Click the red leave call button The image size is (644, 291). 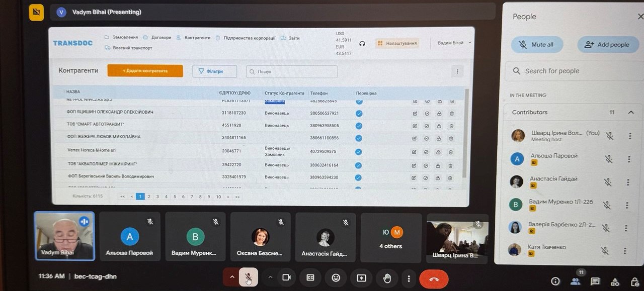[x=434, y=278]
